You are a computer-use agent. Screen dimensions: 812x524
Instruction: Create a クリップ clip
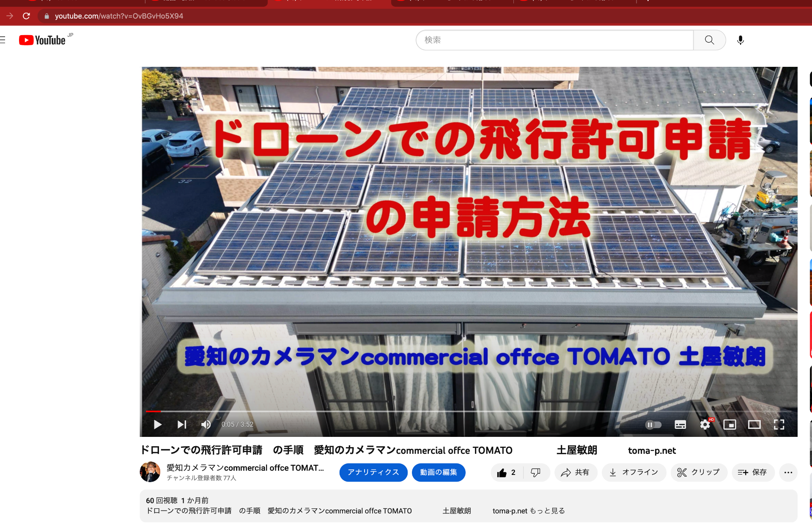pyautogui.click(x=698, y=472)
